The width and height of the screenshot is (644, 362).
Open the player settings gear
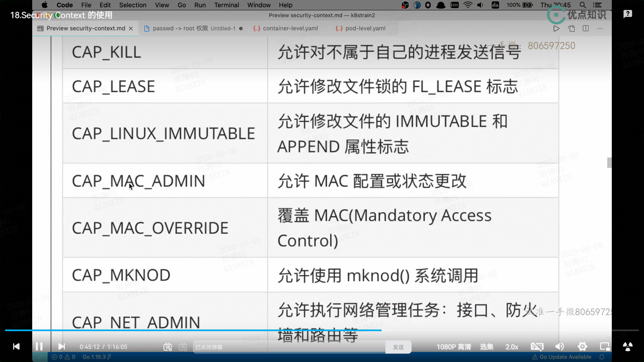point(582,347)
